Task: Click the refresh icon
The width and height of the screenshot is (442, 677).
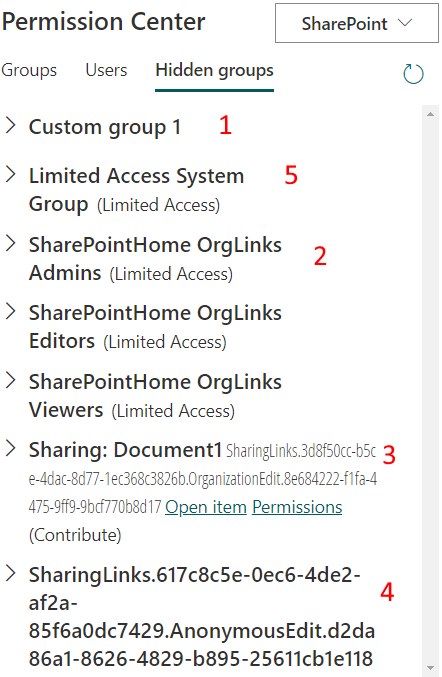Action: click(413, 73)
